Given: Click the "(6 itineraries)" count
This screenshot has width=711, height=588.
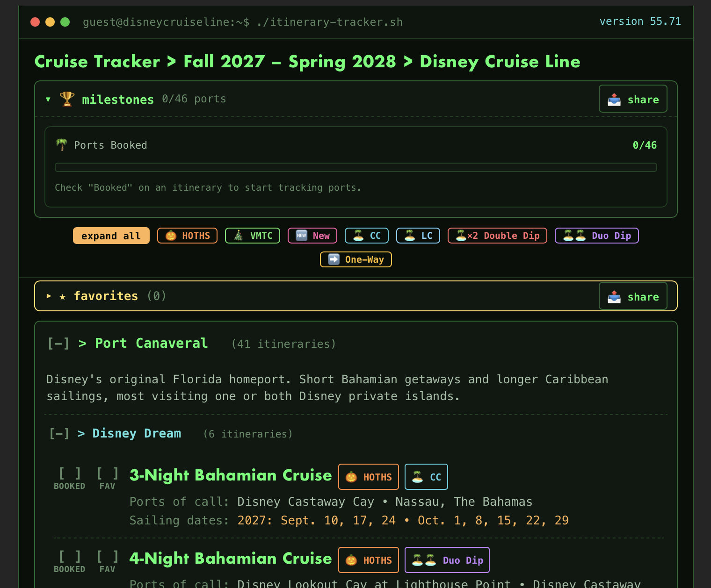Looking at the screenshot, I should (x=248, y=434).
